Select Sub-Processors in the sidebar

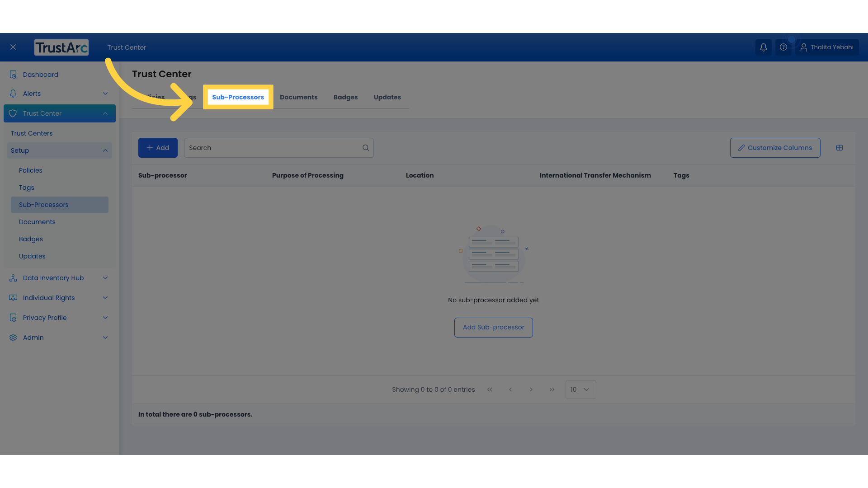(x=60, y=205)
